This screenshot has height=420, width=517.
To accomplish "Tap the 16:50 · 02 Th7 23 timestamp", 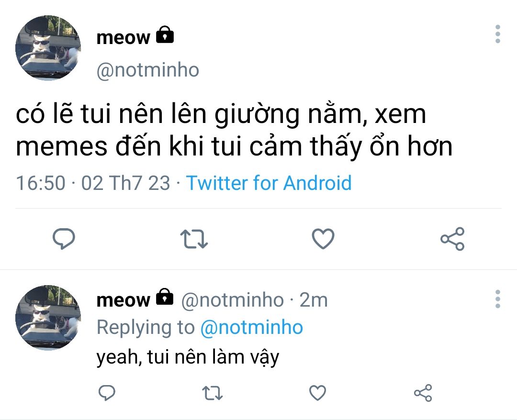I will pyautogui.click(x=93, y=183).
